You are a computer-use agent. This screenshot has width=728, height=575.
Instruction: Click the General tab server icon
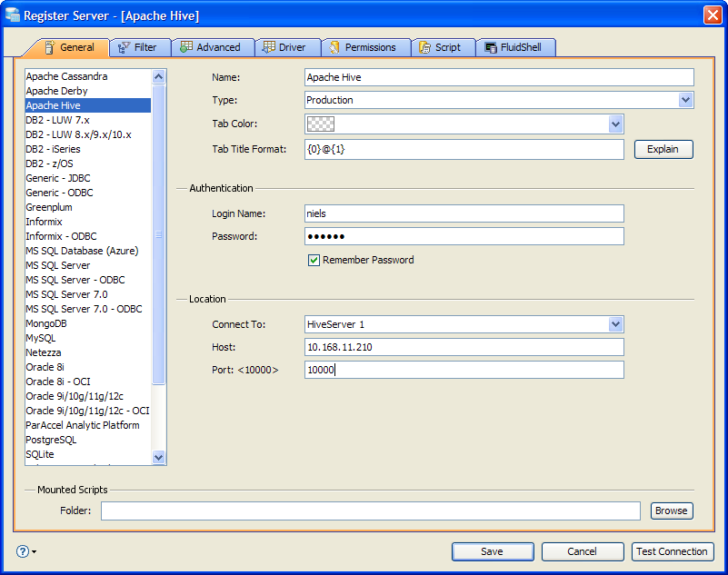[50, 47]
